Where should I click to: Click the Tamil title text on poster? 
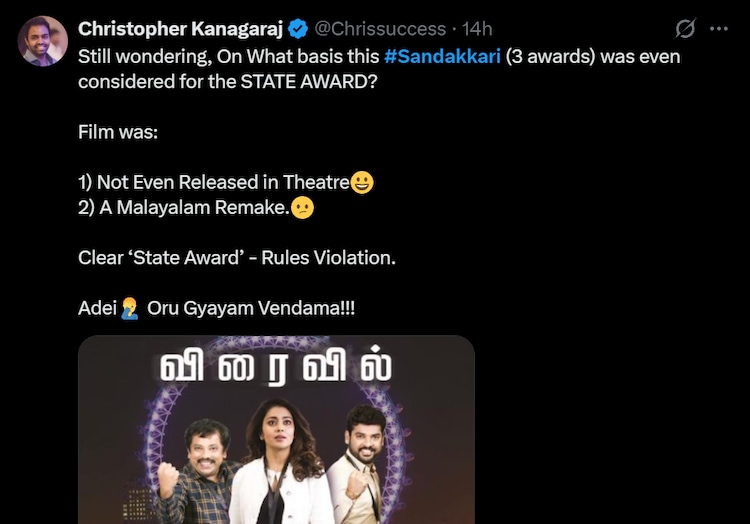tap(276, 368)
